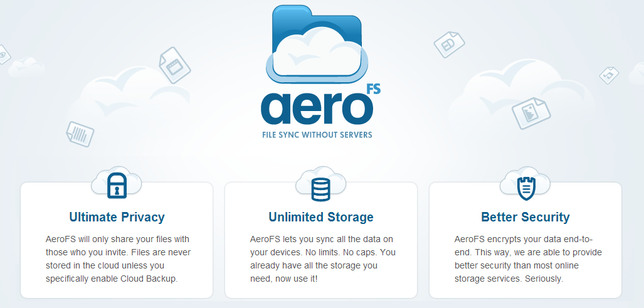
Task: Click the line "stored in the cloud unless you"
Action: [x=105, y=265]
